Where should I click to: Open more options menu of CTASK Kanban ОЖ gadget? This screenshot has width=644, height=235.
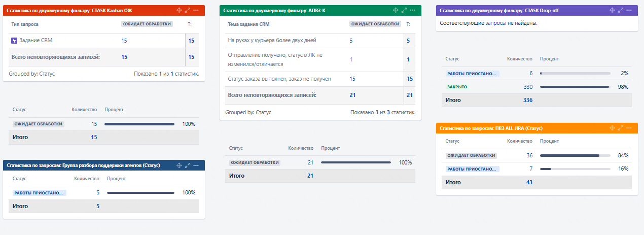pyautogui.click(x=196, y=10)
